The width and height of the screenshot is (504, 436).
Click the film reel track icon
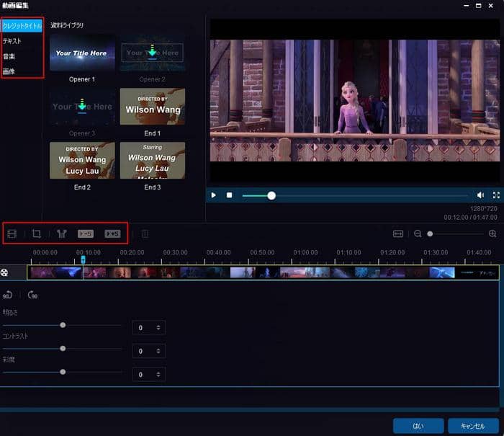coord(4,272)
